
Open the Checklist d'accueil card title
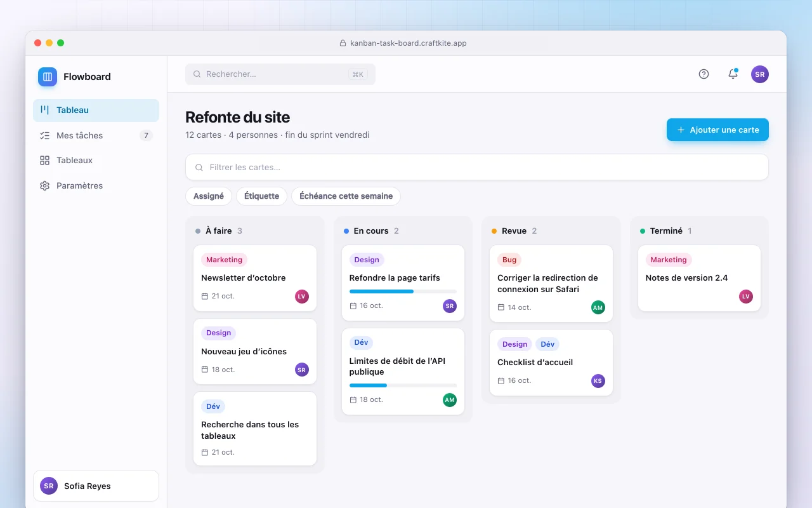(x=535, y=363)
